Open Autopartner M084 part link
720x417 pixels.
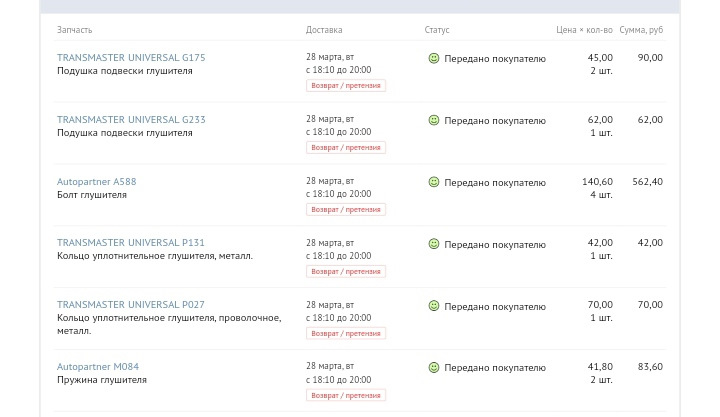(x=98, y=366)
